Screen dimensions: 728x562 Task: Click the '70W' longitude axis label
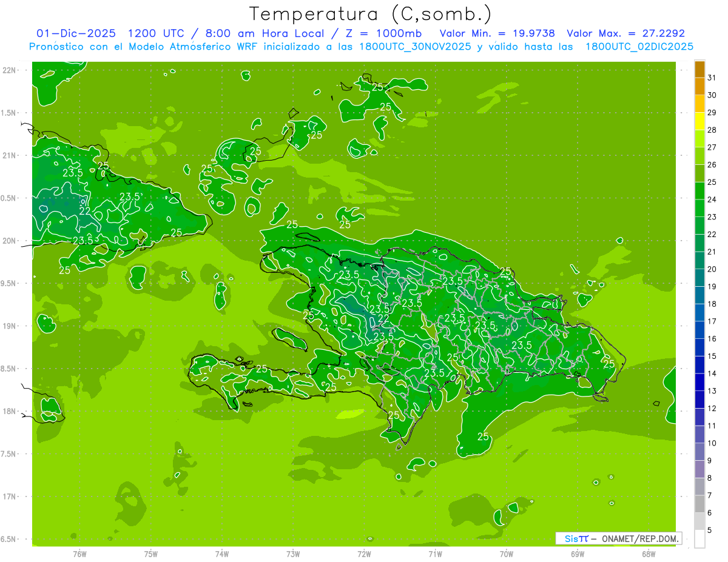pos(507,554)
